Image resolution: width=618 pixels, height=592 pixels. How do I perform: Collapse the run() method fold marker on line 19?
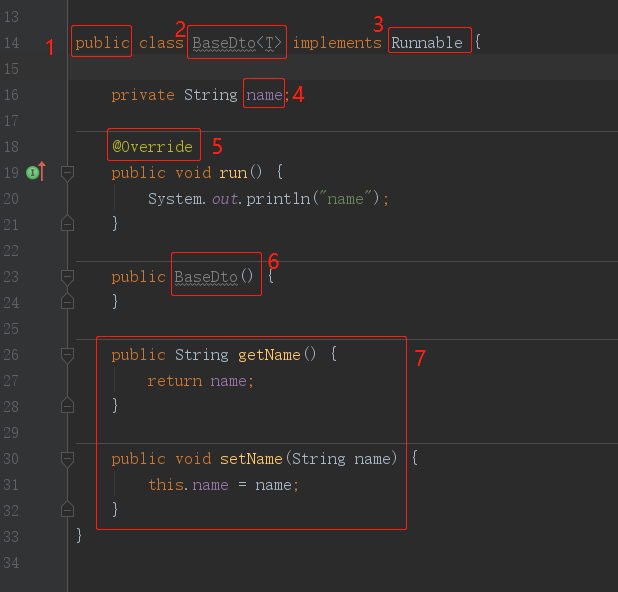pyautogui.click(x=67, y=173)
